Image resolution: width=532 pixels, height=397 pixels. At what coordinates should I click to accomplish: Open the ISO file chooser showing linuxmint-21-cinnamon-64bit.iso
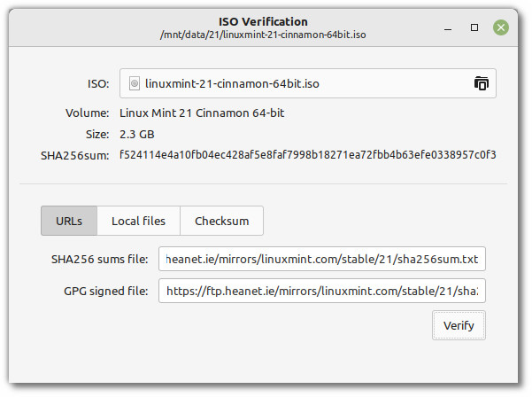click(301, 83)
